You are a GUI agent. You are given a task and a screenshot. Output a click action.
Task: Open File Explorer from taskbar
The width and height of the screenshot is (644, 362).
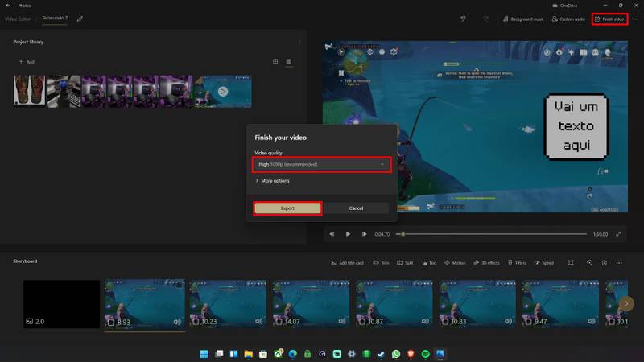248,354
